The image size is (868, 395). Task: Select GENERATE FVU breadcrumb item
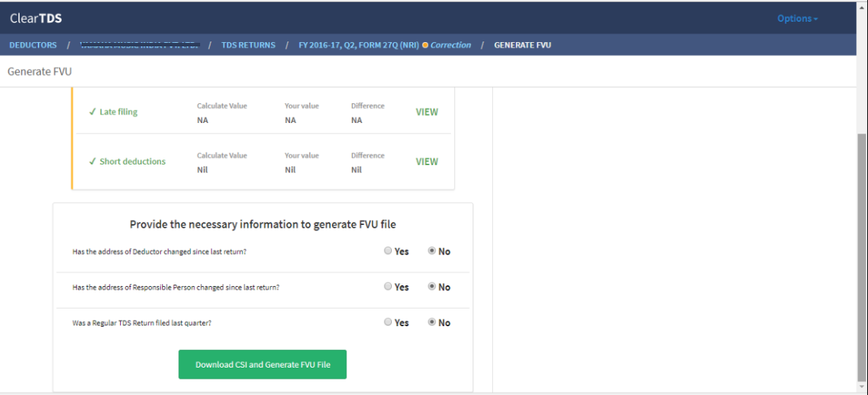[x=522, y=45]
